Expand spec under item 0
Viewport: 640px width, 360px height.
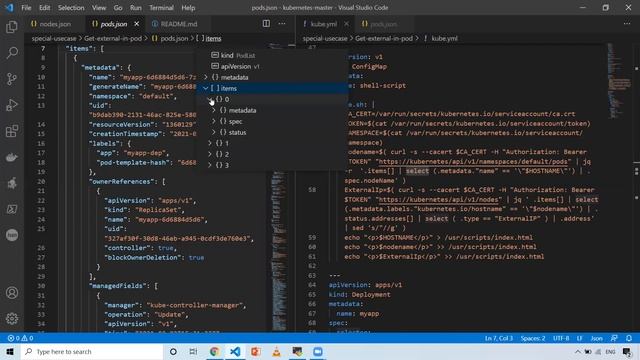click(x=214, y=121)
